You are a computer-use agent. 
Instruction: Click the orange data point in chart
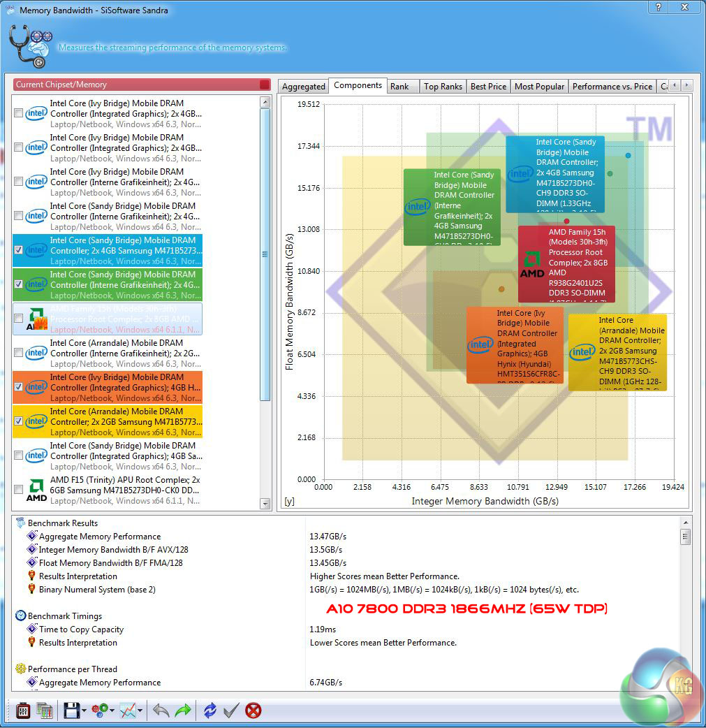(501, 289)
